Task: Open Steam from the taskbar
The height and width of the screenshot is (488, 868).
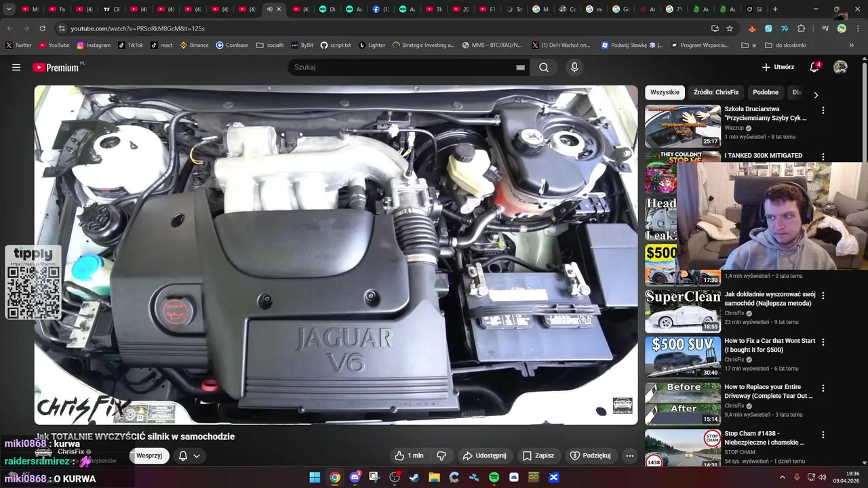Action: [414, 477]
